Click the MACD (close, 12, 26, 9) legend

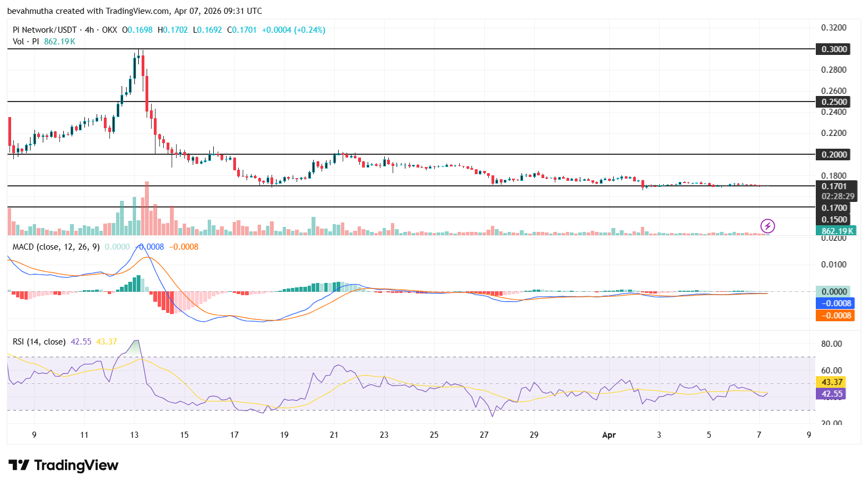[x=56, y=247]
